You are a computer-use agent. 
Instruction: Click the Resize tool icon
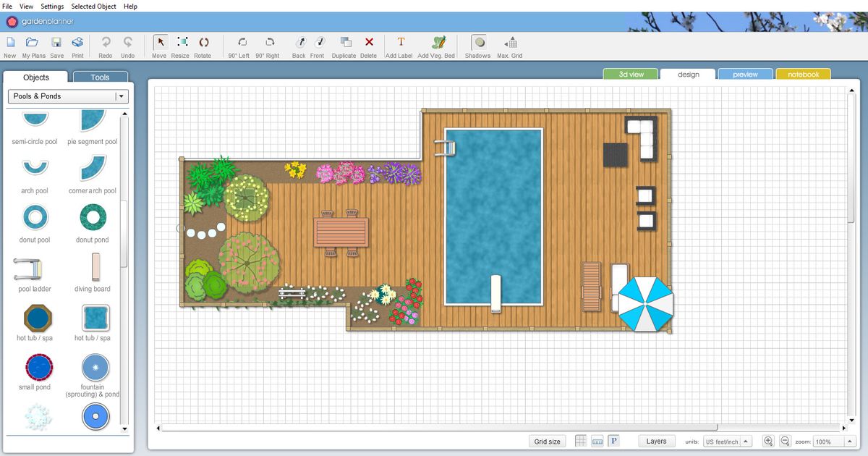coord(181,43)
